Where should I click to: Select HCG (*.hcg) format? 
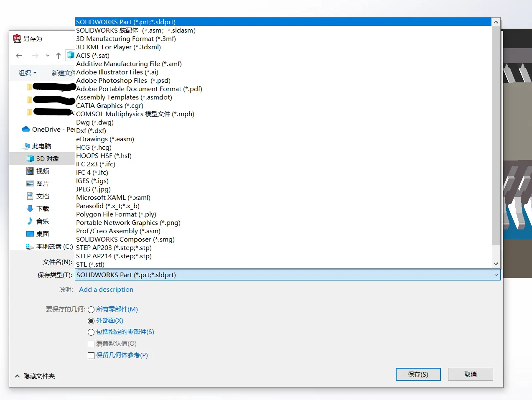(x=283, y=147)
